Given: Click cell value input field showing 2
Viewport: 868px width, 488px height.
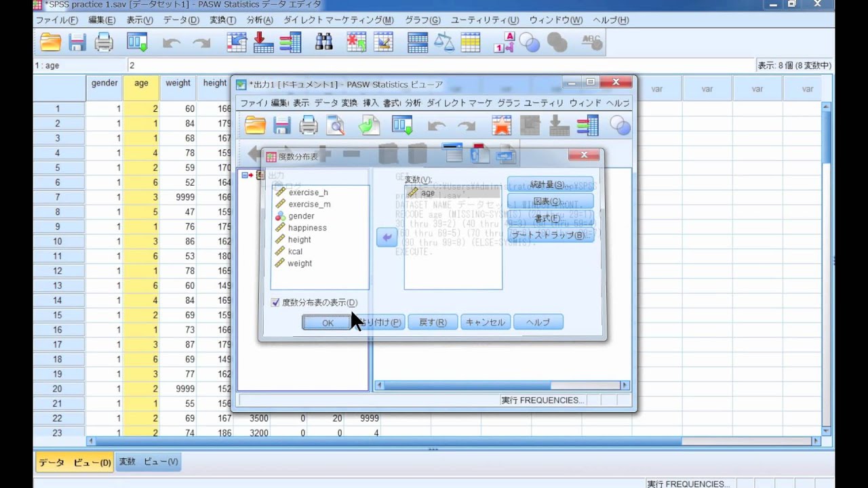Looking at the screenshot, I should 441,66.
